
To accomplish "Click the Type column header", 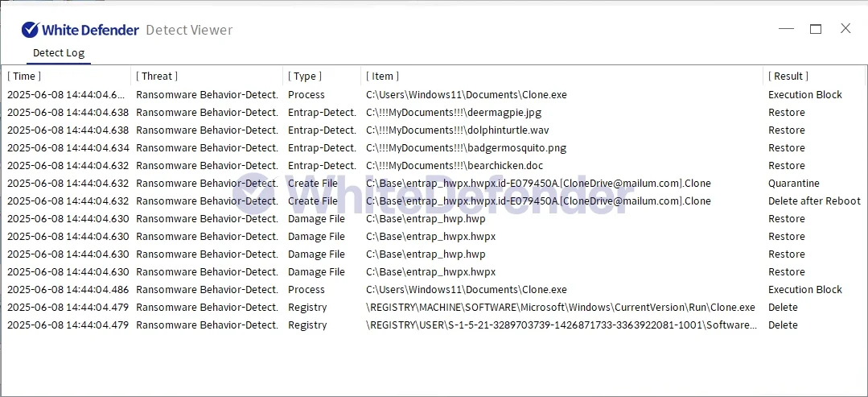I will (305, 77).
